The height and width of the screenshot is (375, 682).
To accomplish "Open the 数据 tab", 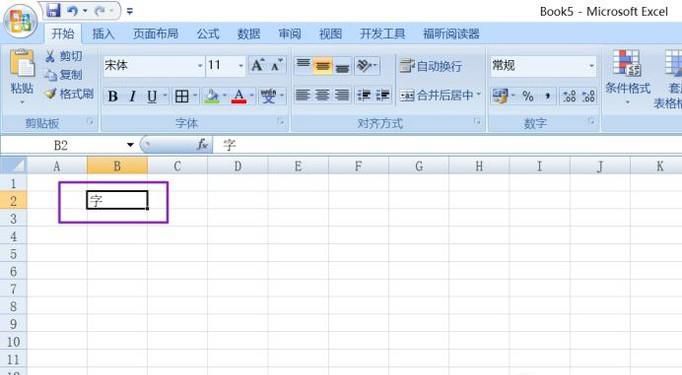I will [x=248, y=33].
